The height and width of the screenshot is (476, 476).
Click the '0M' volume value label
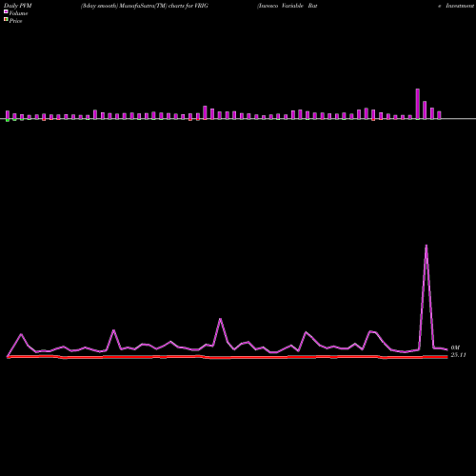[x=455, y=347]
